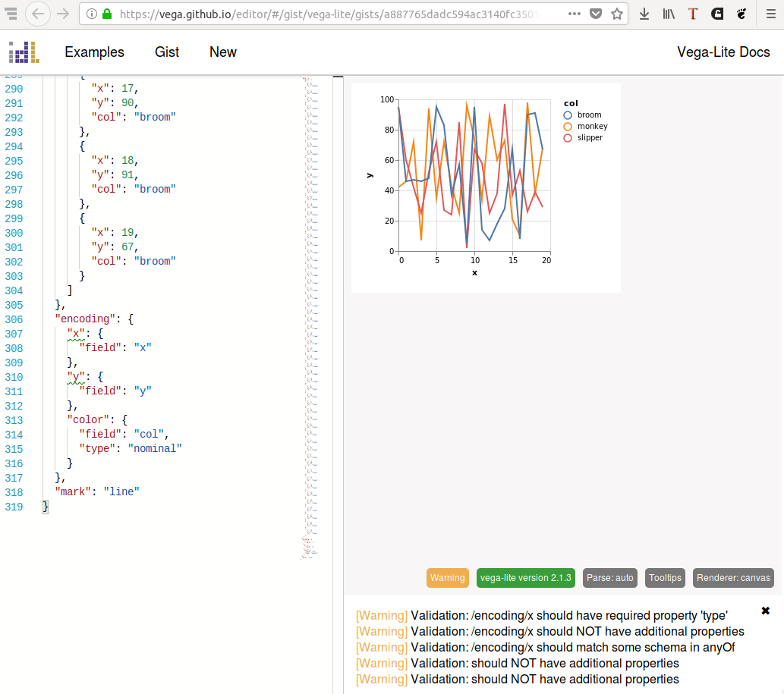Click the blue broom legend circle
The height and width of the screenshot is (694, 784).
(x=568, y=115)
